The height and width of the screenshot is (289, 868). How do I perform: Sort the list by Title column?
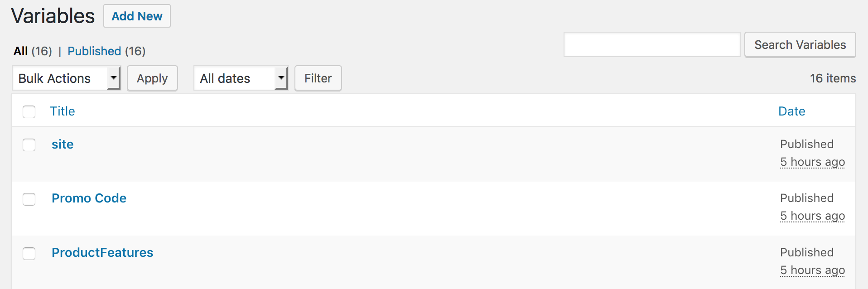pos(63,111)
